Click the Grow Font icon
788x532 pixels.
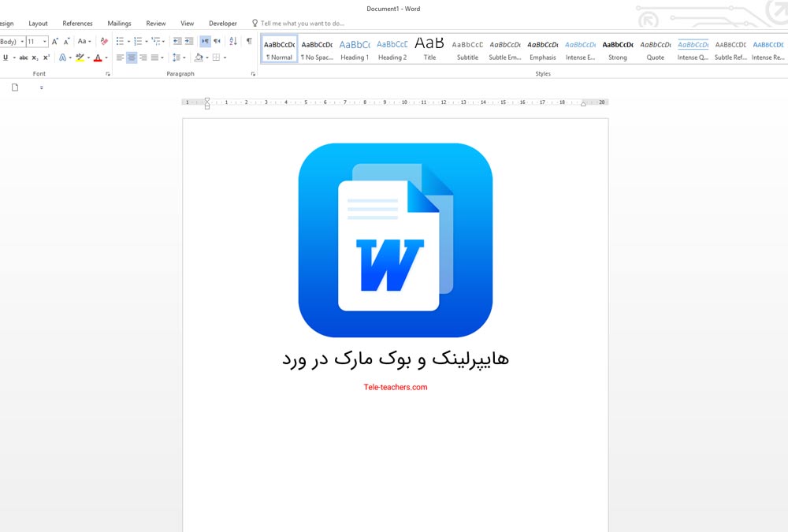55,41
